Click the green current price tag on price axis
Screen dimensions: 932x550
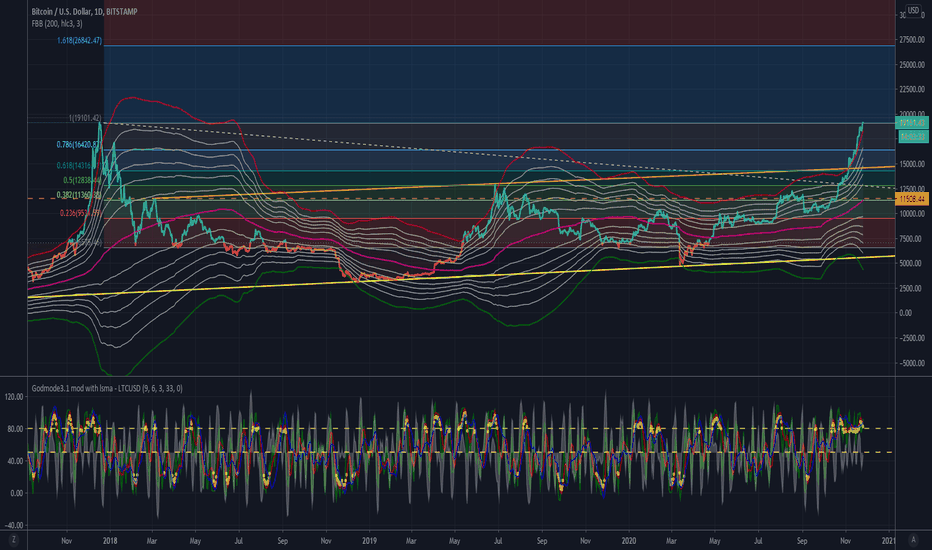(913, 122)
